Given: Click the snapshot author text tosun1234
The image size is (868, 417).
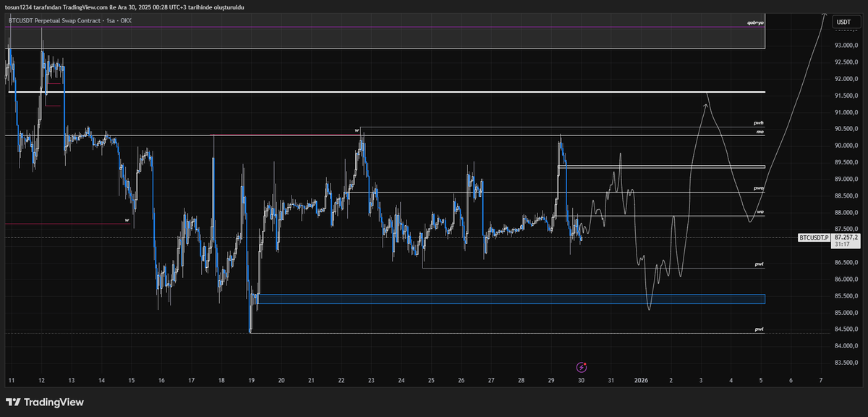Looking at the screenshot, I should pyautogui.click(x=20, y=7).
